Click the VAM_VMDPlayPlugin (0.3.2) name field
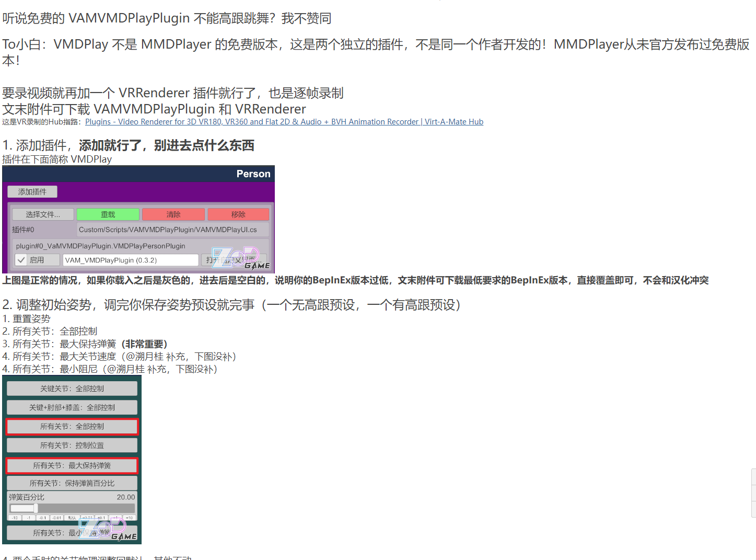Image resolution: width=756 pixels, height=560 pixels. (x=131, y=260)
